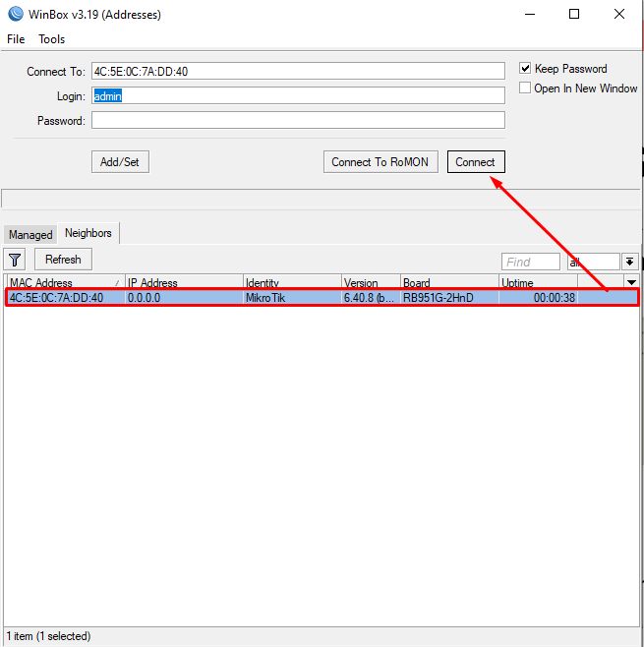The image size is (644, 647).
Task: Sort by MAC Address column header
Action: (65, 282)
